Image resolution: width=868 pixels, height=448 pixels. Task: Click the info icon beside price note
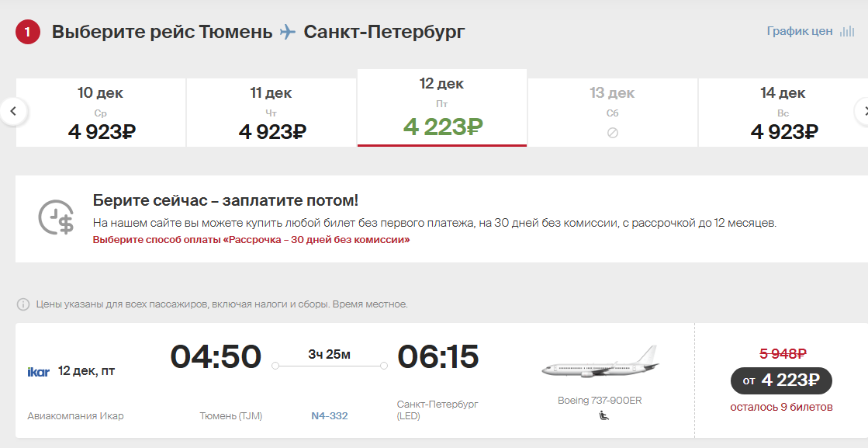point(23,304)
